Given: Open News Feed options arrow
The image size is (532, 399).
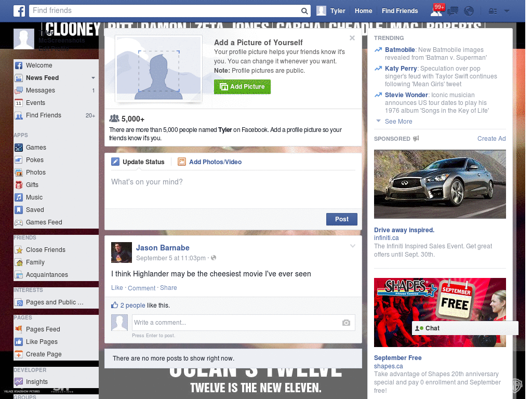Looking at the screenshot, I should coord(93,78).
